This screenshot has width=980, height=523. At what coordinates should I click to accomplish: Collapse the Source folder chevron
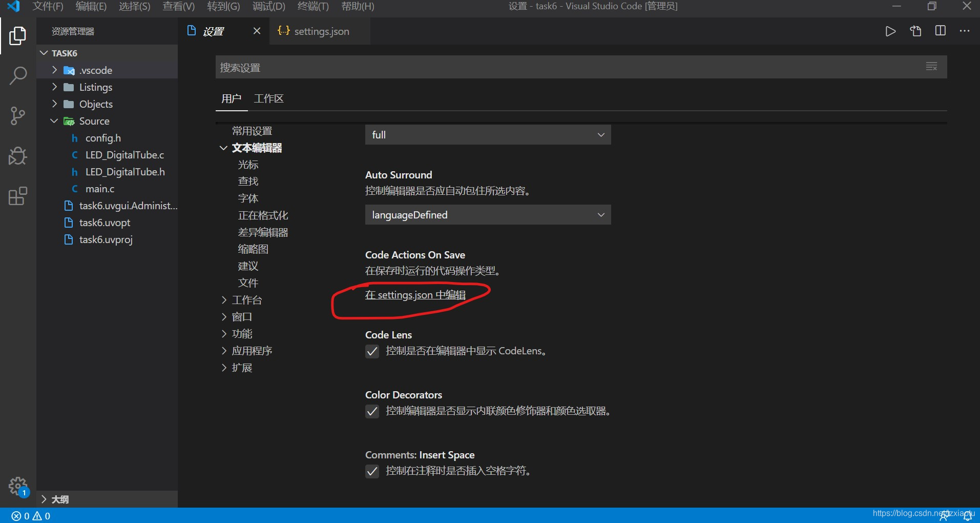click(x=54, y=121)
